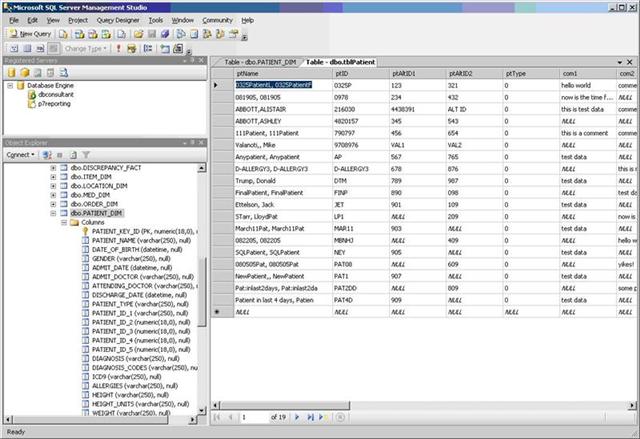Viewport: 640px width, 439px height.
Task: Open the File menu
Action: pyautogui.click(x=14, y=20)
